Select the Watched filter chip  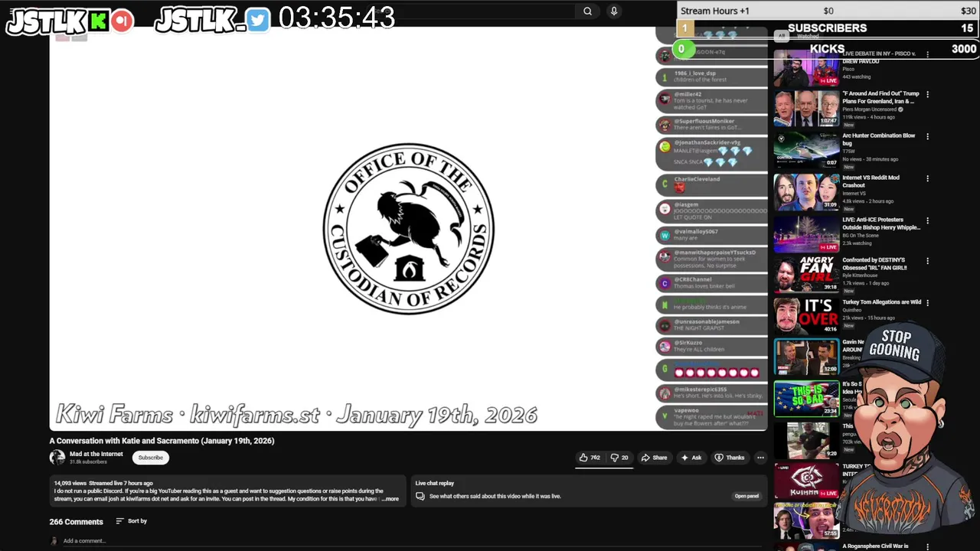pyautogui.click(x=808, y=36)
